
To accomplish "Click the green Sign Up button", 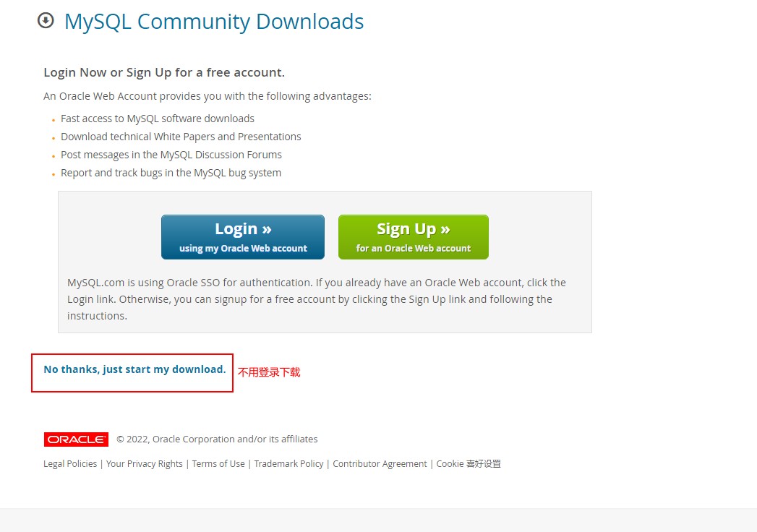I will click(x=414, y=237).
